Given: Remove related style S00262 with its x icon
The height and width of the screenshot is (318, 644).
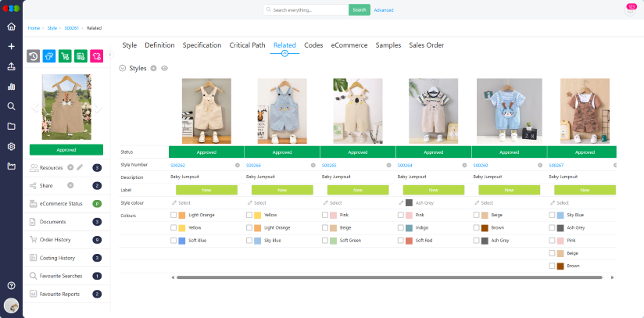Looking at the screenshot, I should (x=238, y=165).
